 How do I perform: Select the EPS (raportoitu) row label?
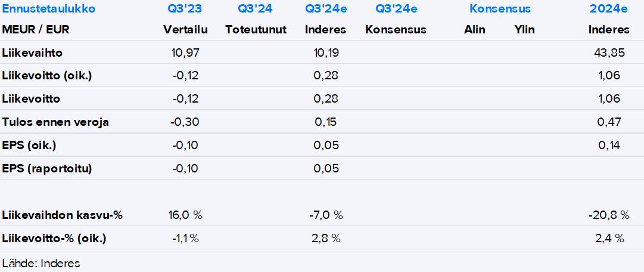point(47,169)
